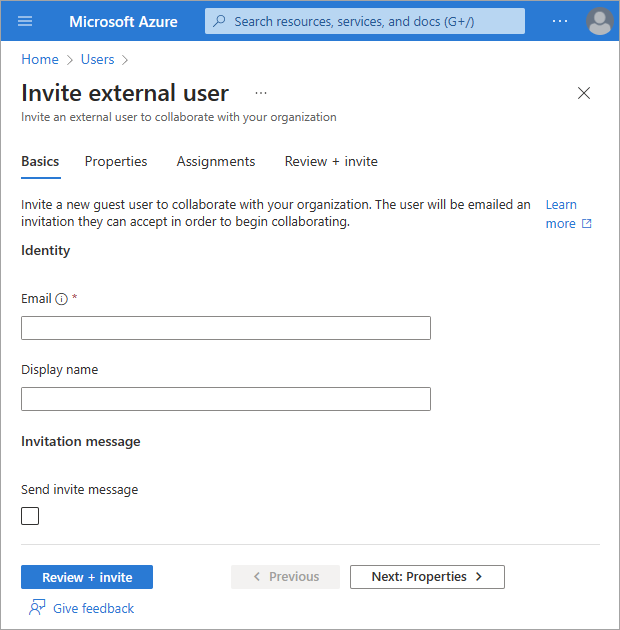Click the ellipsis beside page title

point(261,93)
